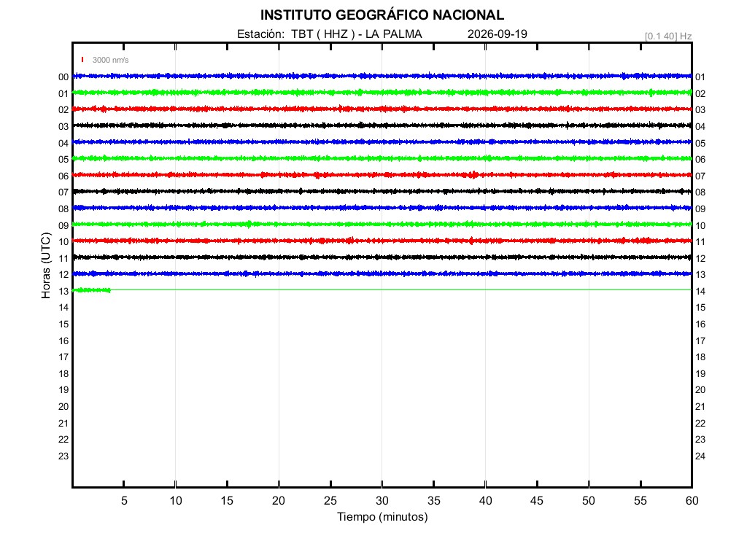Select the 60 minute label on the time axis
The image size is (747, 560).
(692, 500)
